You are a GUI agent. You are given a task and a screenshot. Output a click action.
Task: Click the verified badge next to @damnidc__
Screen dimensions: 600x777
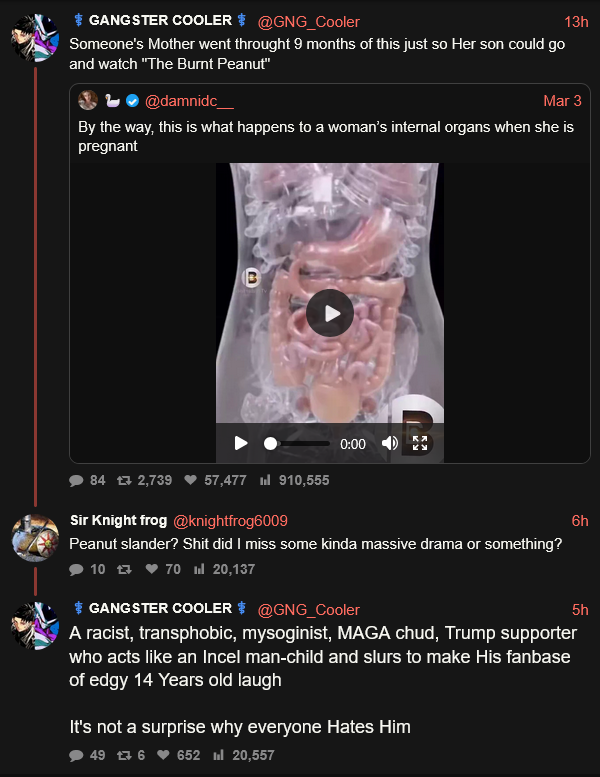132,101
